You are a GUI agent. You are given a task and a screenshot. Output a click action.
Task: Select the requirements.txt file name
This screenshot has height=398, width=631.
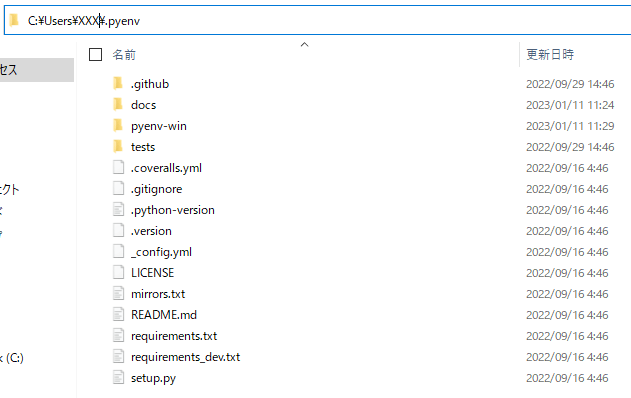click(x=174, y=336)
